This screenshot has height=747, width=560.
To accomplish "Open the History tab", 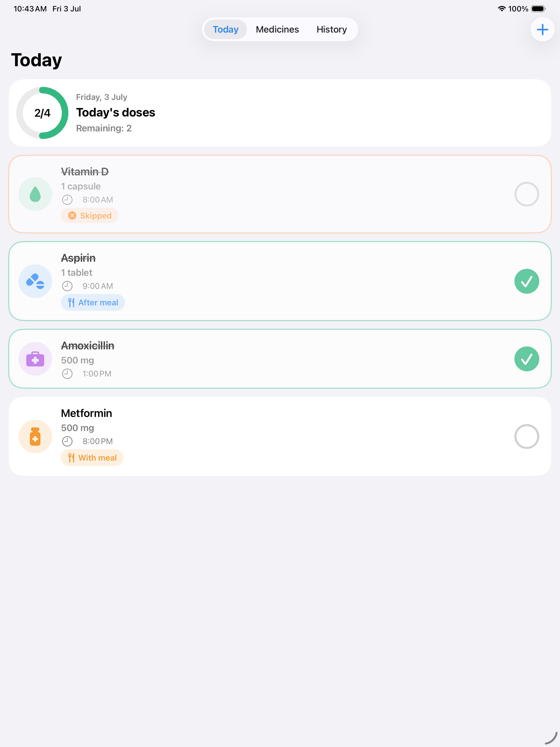I will click(332, 29).
